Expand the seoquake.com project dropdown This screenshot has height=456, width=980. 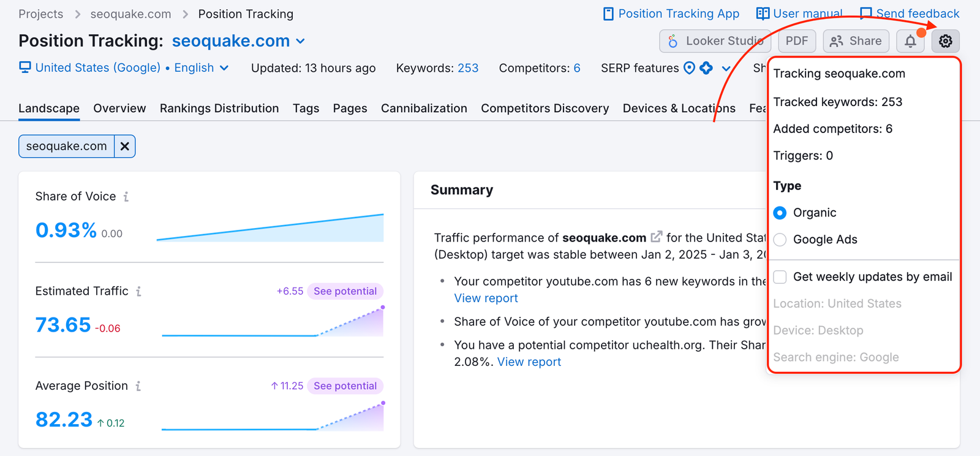click(x=301, y=41)
